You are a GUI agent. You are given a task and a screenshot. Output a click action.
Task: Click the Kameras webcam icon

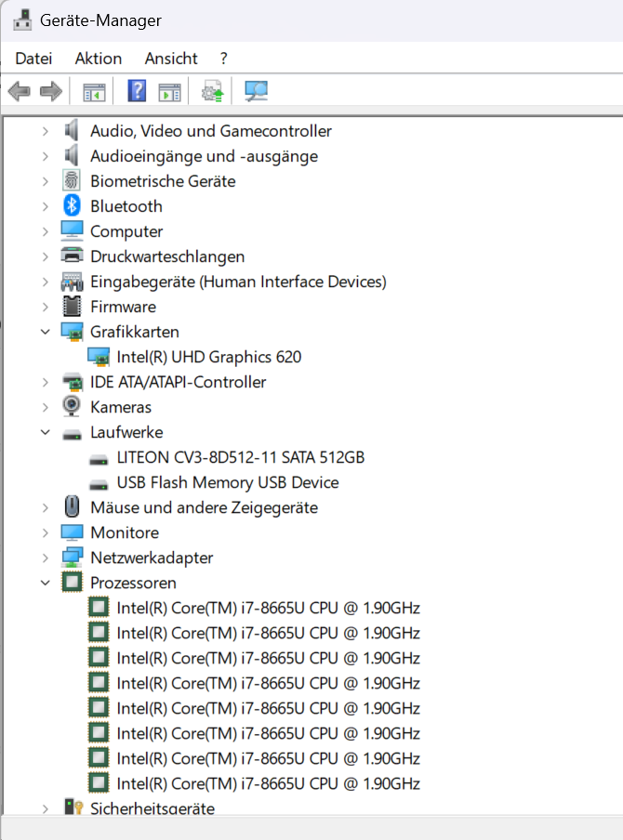72,406
